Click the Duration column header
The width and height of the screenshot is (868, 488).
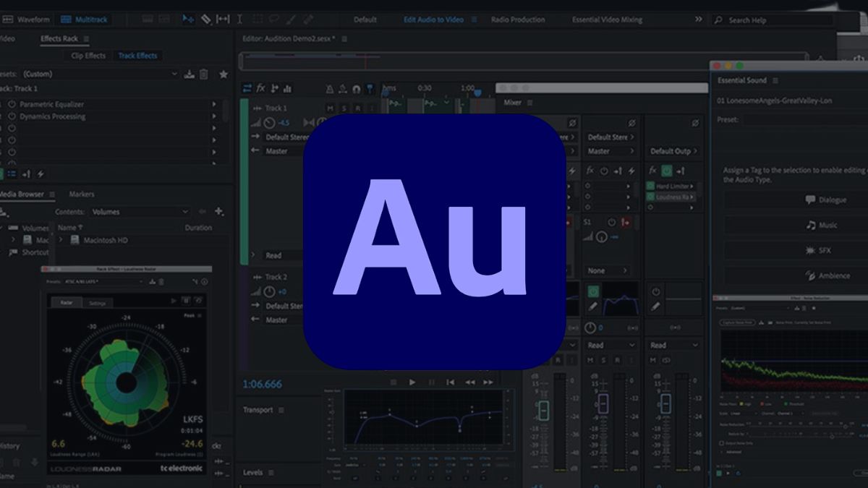pos(198,228)
